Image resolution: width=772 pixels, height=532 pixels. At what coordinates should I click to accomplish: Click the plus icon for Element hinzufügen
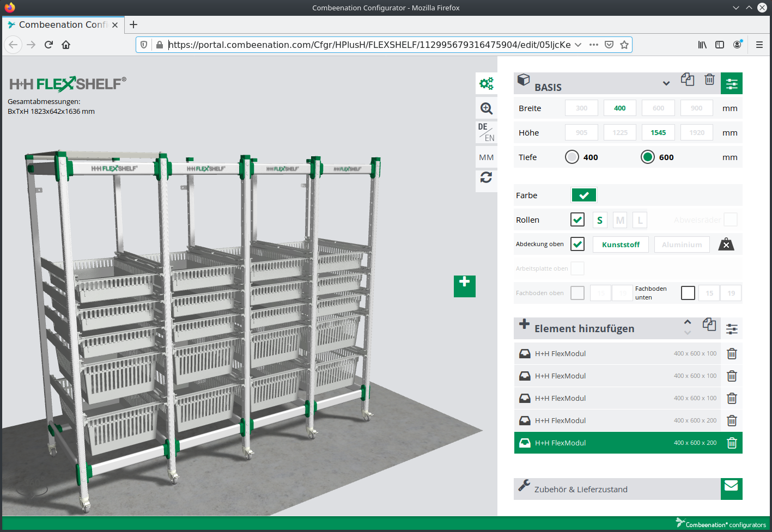click(524, 324)
